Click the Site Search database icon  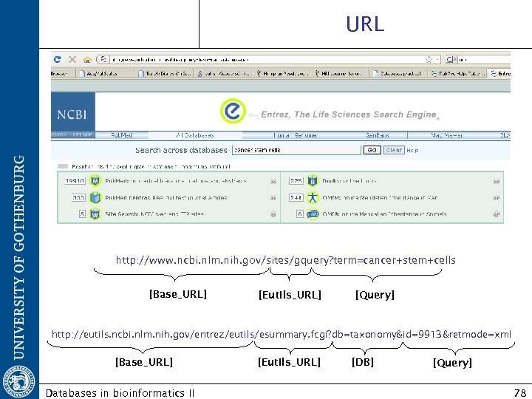click(95, 214)
